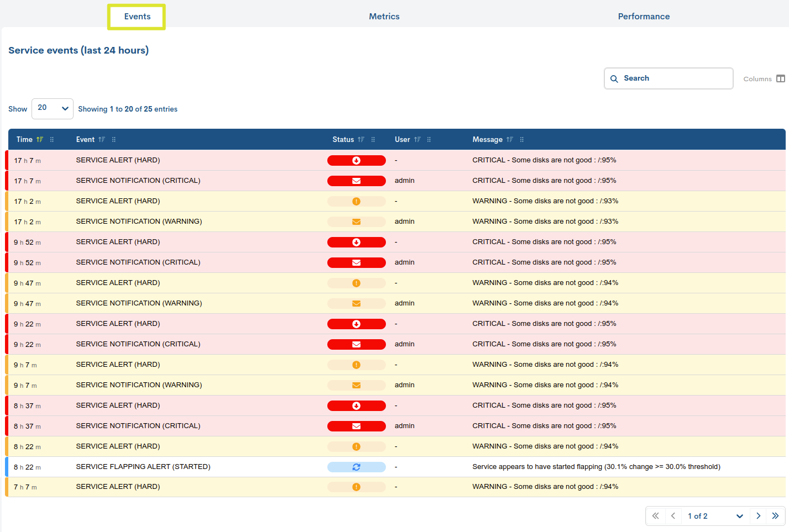Screen dimensions: 789x532
Task: Sort by the Status column icon
Action: coord(361,140)
